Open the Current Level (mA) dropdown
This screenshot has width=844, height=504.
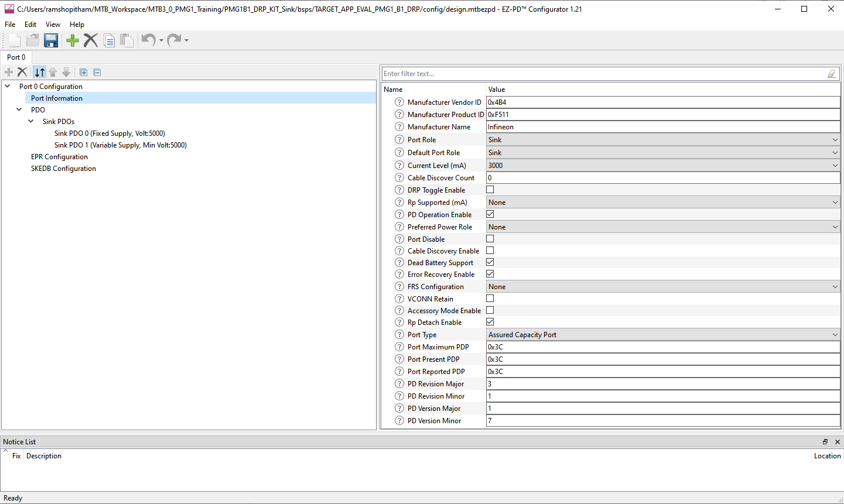[x=663, y=165]
